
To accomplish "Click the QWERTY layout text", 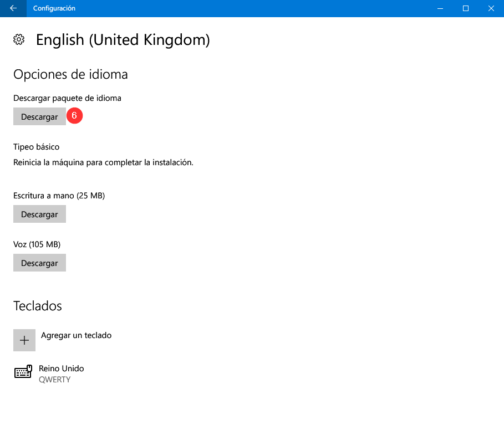I will tap(55, 380).
